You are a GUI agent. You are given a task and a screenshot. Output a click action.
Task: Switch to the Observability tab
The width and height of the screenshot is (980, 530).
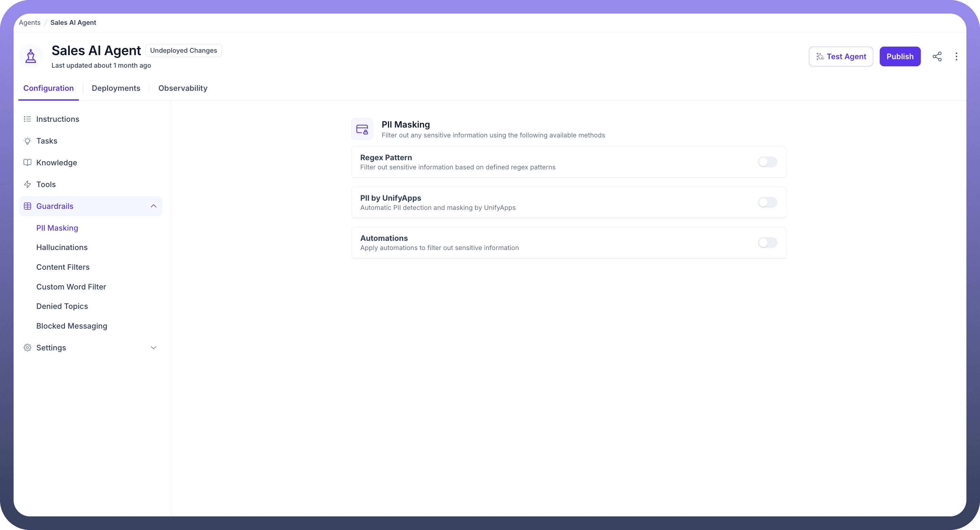(x=183, y=88)
